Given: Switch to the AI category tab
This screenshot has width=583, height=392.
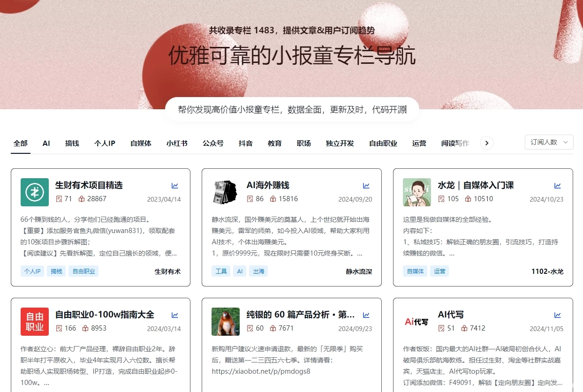Looking at the screenshot, I should [x=45, y=143].
